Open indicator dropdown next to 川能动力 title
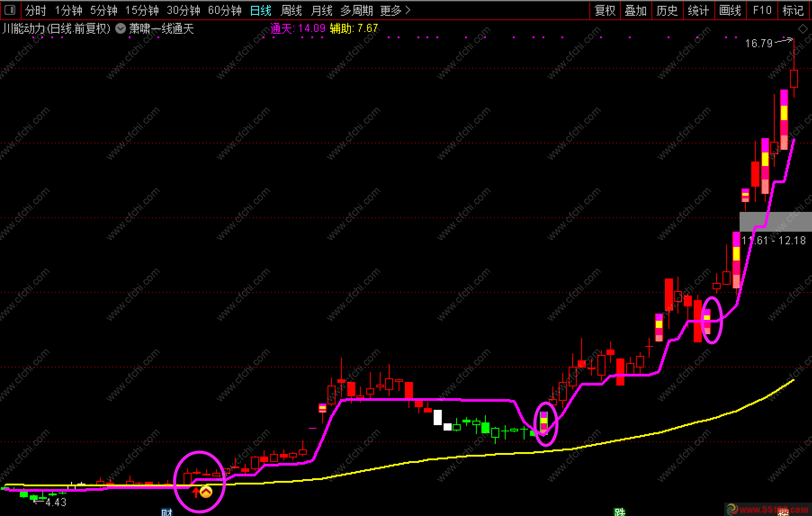812x516 pixels. [x=120, y=29]
